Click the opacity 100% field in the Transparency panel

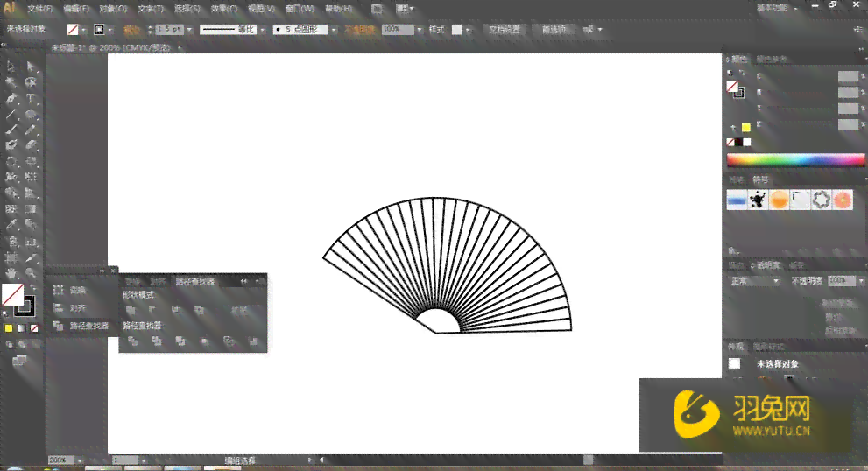[x=841, y=281]
